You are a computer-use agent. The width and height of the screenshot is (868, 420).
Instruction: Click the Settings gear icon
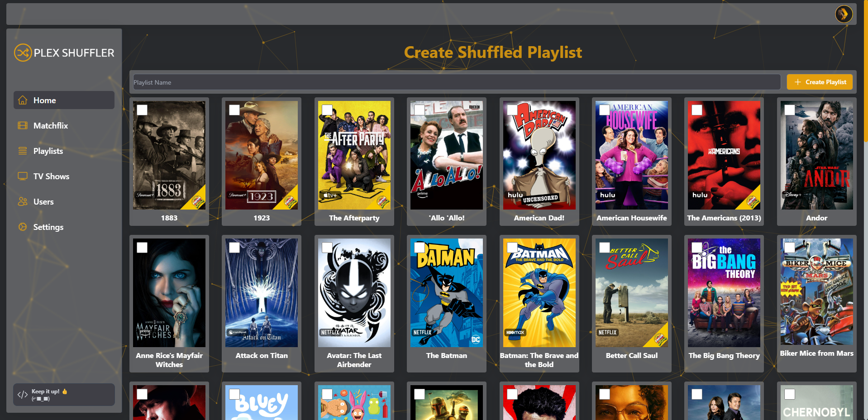click(23, 227)
